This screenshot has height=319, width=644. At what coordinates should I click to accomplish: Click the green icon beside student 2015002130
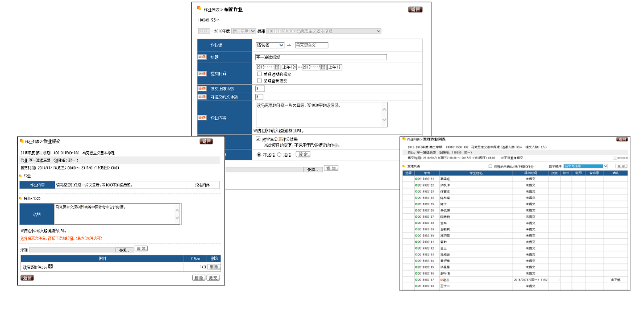tap(416, 235)
